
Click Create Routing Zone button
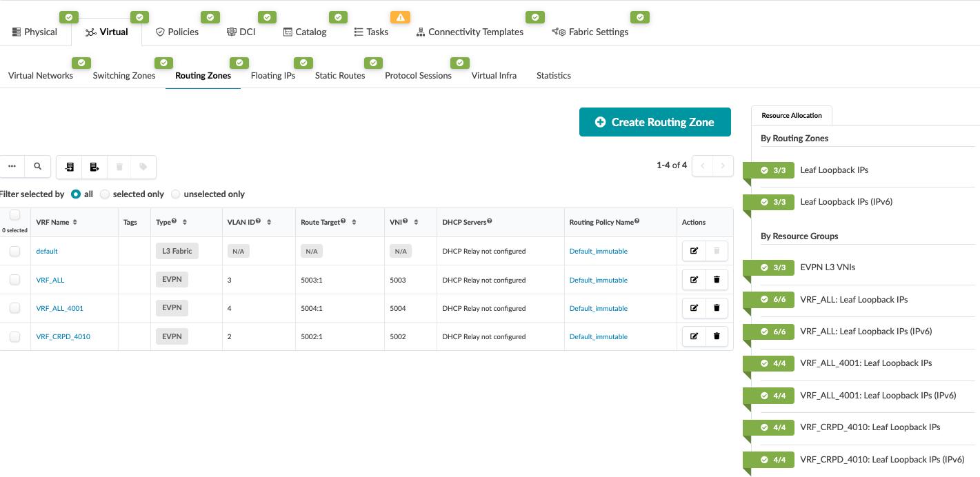[655, 122]
